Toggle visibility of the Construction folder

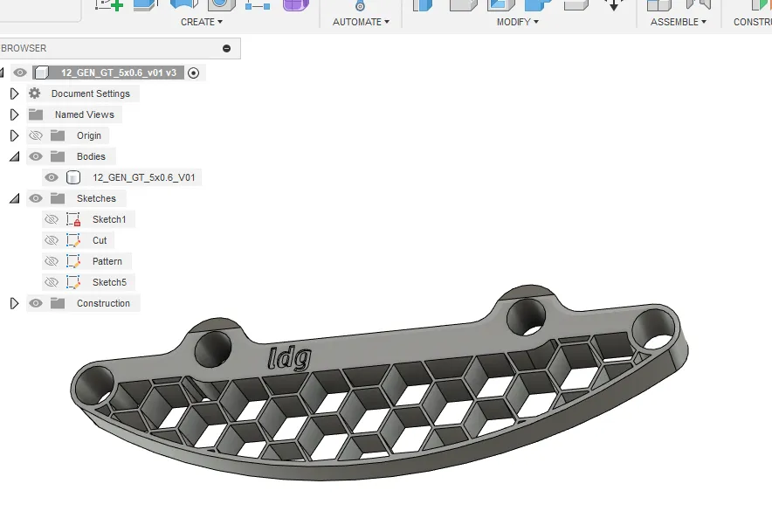36,303
